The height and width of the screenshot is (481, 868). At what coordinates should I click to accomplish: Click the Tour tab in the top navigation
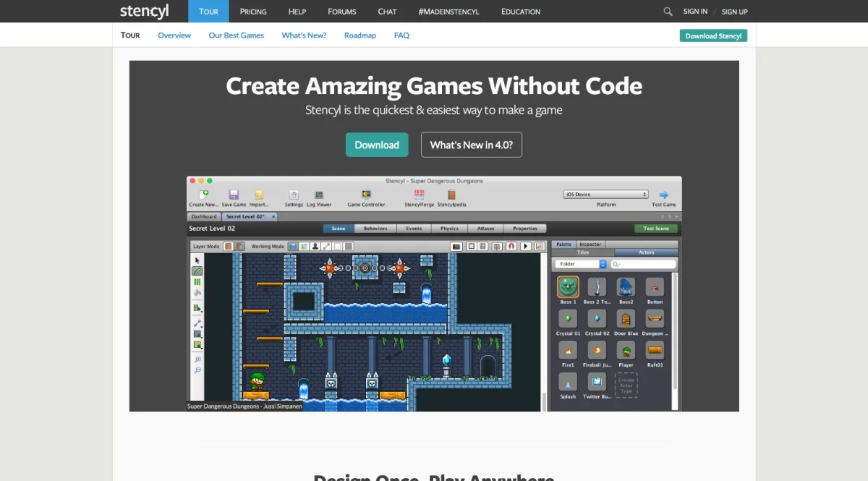[208, 12]
